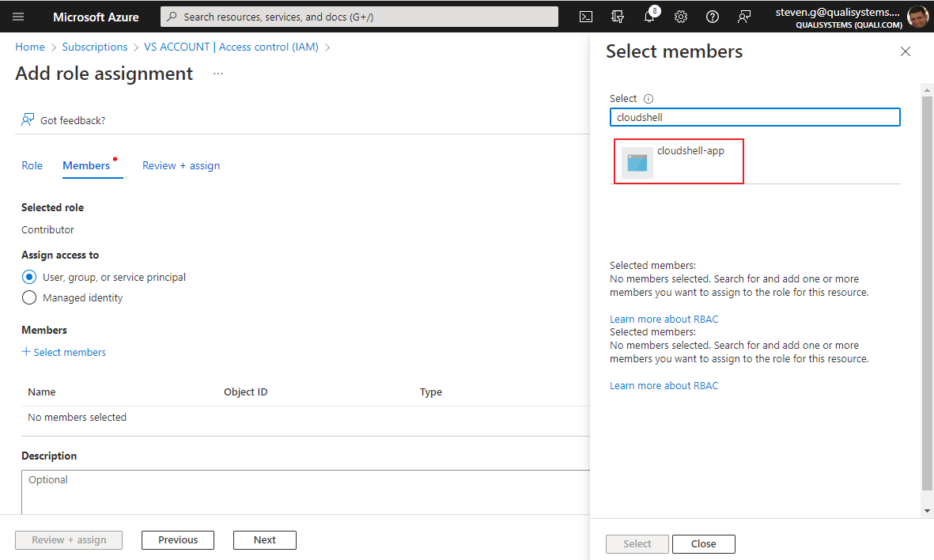
Task: Switch to the Role tab
Action: click(x=32, y=165)
